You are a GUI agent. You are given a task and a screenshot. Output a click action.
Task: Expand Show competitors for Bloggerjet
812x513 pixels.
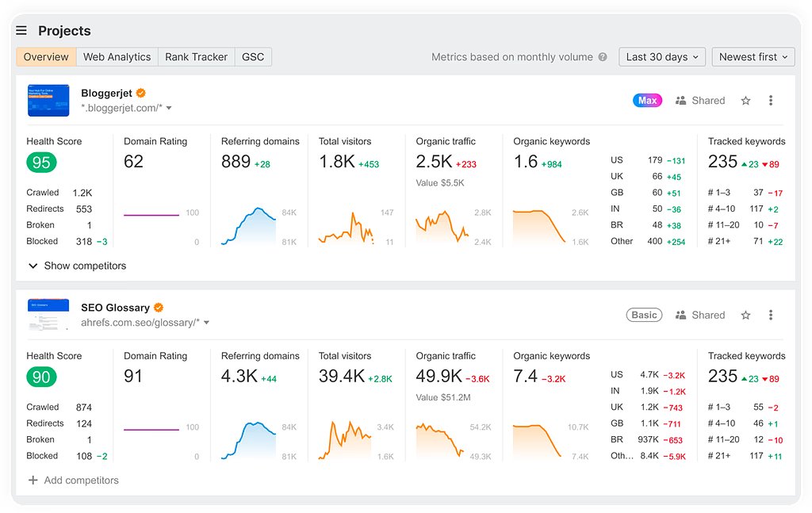pyautogui.click(x=77, y=266)
